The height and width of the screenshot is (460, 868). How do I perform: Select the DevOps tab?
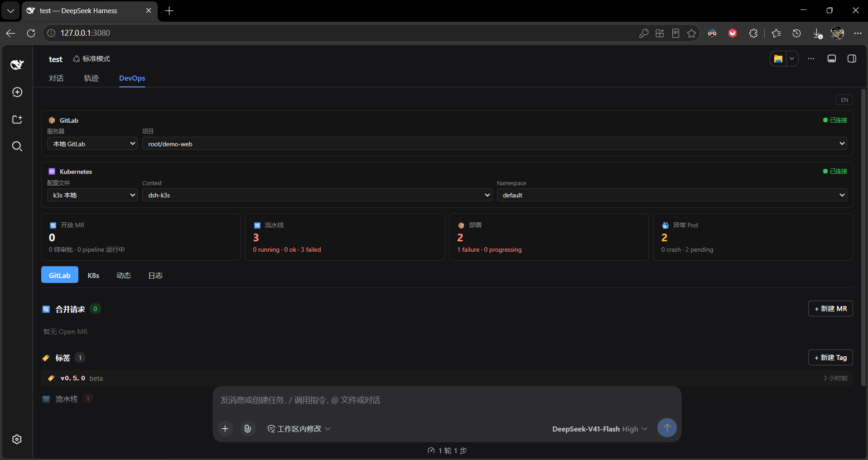[x=132, y=78]
